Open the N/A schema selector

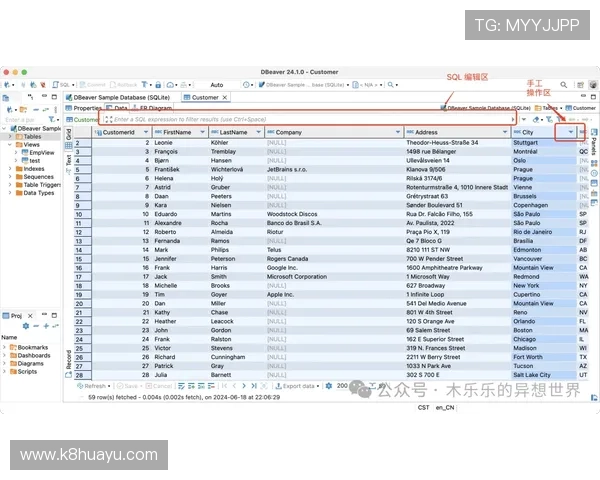click(x=367, y=85)
